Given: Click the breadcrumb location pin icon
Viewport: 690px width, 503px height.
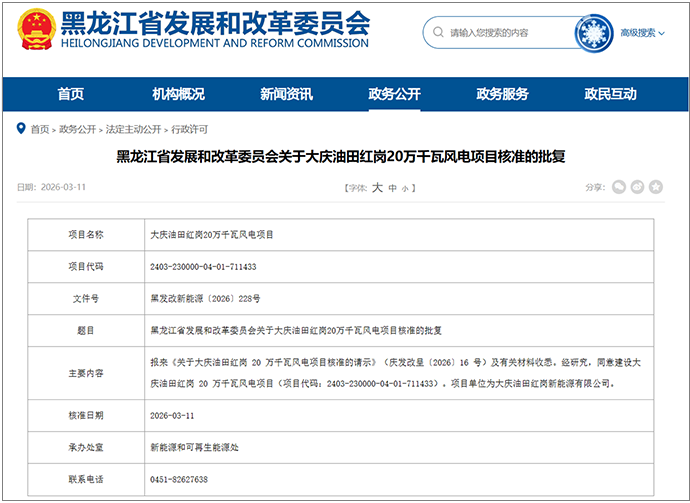Looking at the screenshot, I should [21, 129].
